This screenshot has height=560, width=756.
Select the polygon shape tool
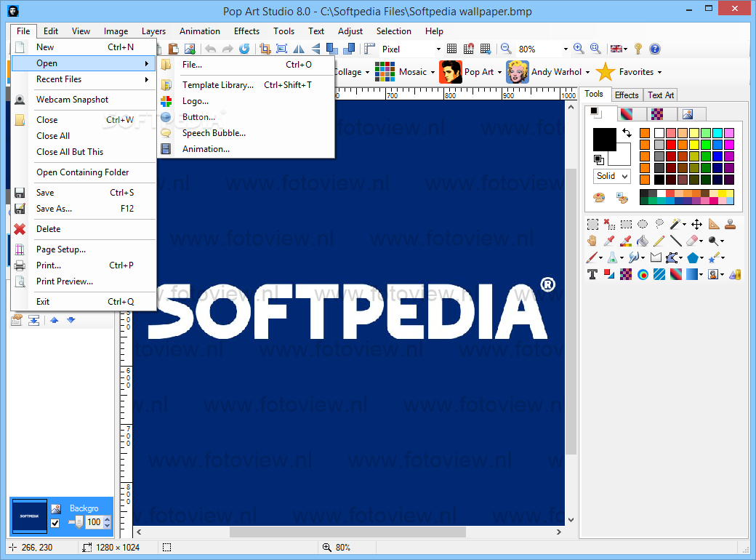tap(693, 257)
